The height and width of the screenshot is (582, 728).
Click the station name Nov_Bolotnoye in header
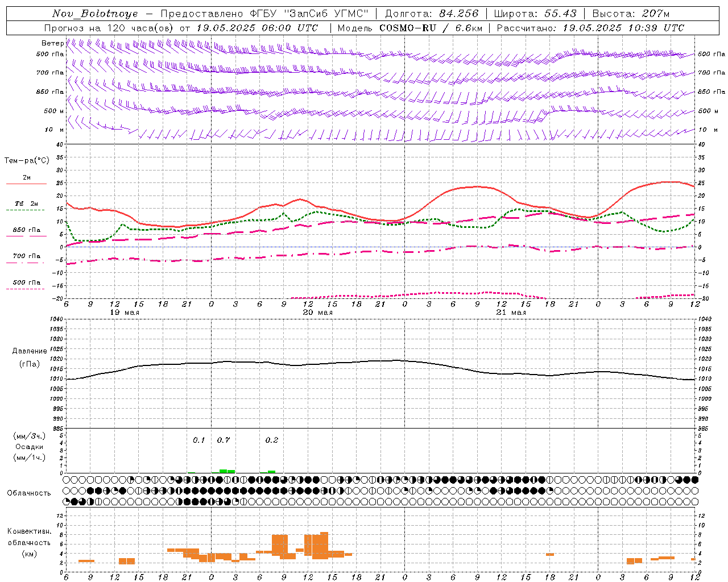95,14
